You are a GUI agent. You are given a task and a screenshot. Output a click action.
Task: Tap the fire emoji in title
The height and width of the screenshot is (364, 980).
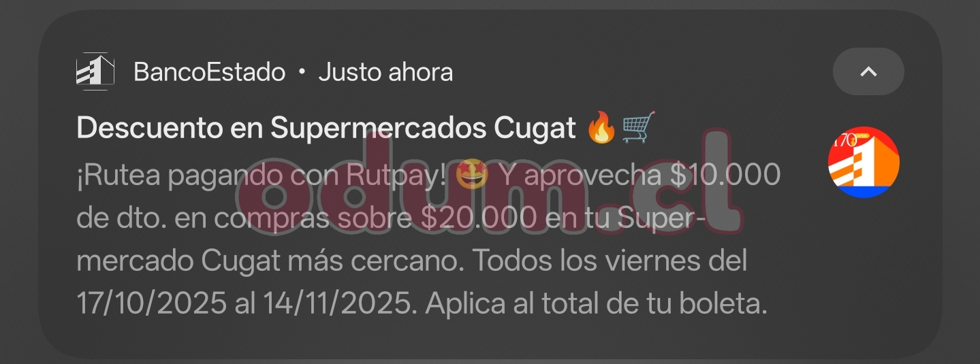coord(601,128)
